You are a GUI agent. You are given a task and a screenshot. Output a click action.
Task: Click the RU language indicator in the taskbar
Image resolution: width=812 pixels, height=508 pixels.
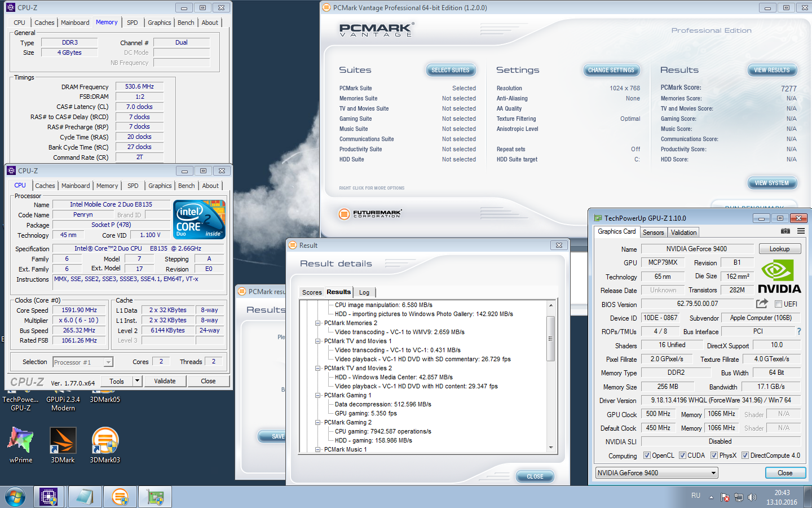tap(696, 496)
